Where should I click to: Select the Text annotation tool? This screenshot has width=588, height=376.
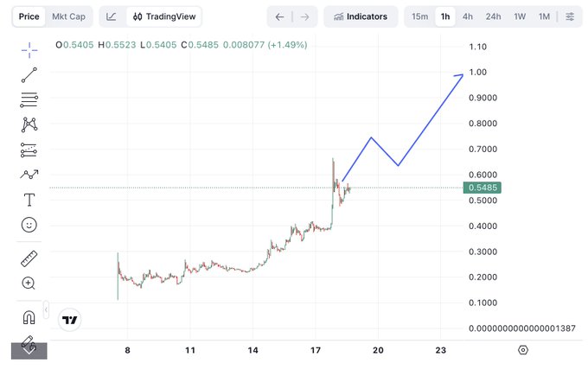pos(29,200)
